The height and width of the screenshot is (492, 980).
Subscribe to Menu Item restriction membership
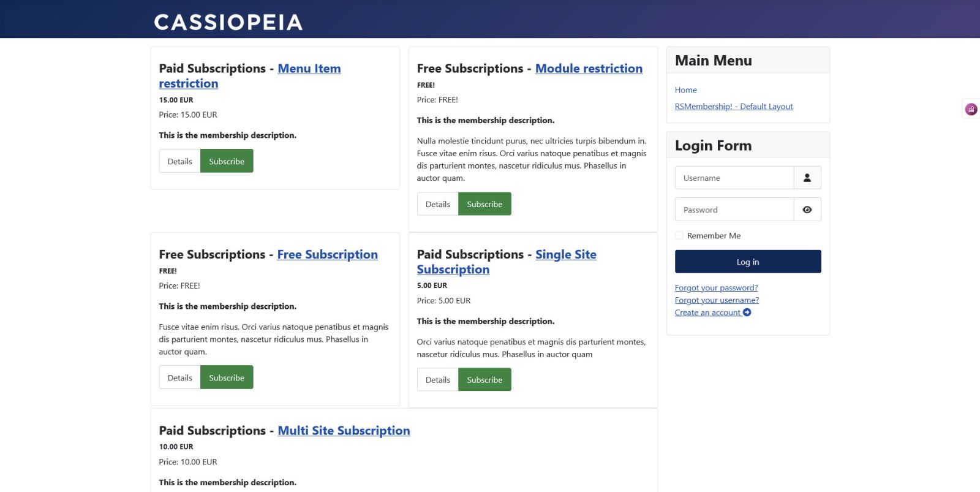pos(227,161)
